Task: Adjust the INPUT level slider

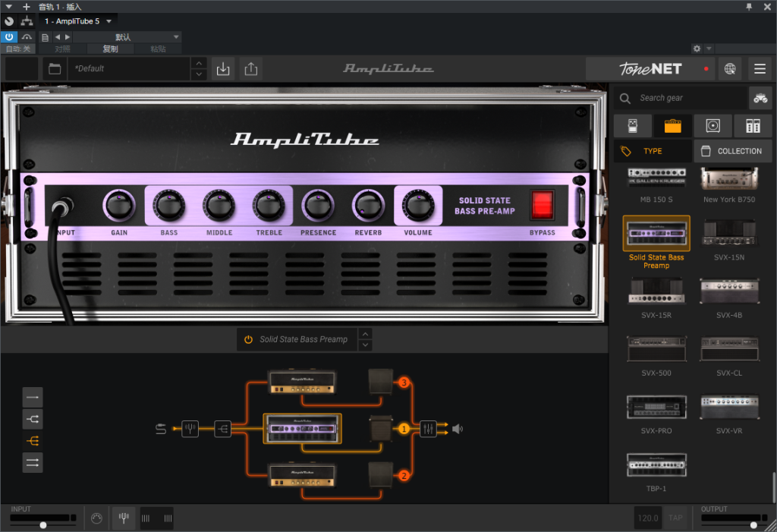Action: coord(43,524)
